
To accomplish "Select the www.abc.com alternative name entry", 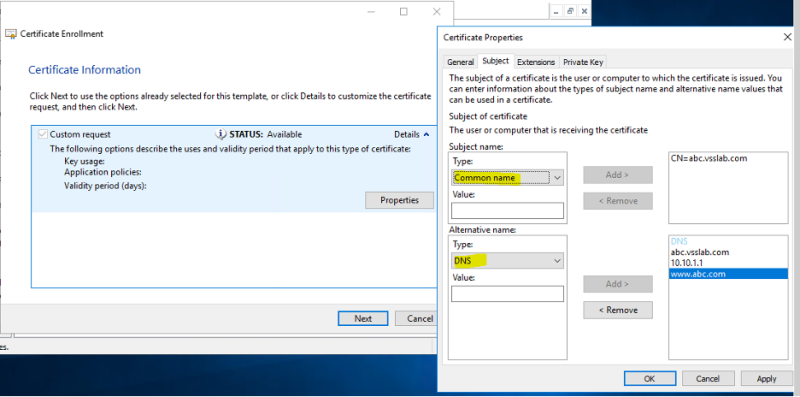I will tap(728, 274).
